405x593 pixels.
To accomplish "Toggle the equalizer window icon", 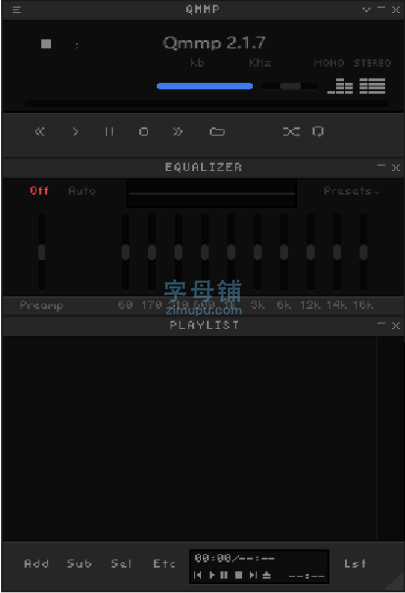I will point(340,86).
